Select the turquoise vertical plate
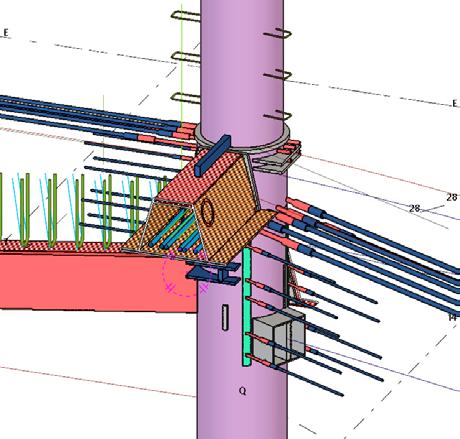 pos(247,307)
